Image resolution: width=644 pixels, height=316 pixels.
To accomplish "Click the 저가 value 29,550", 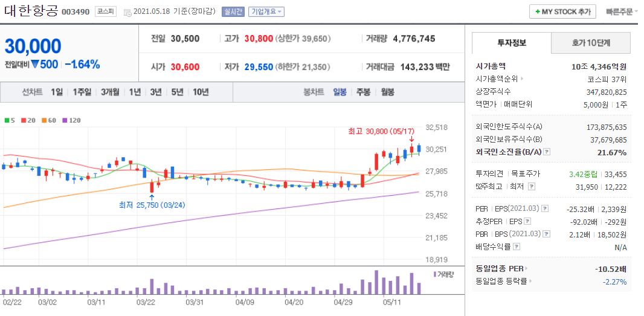I will coord(259,66).
